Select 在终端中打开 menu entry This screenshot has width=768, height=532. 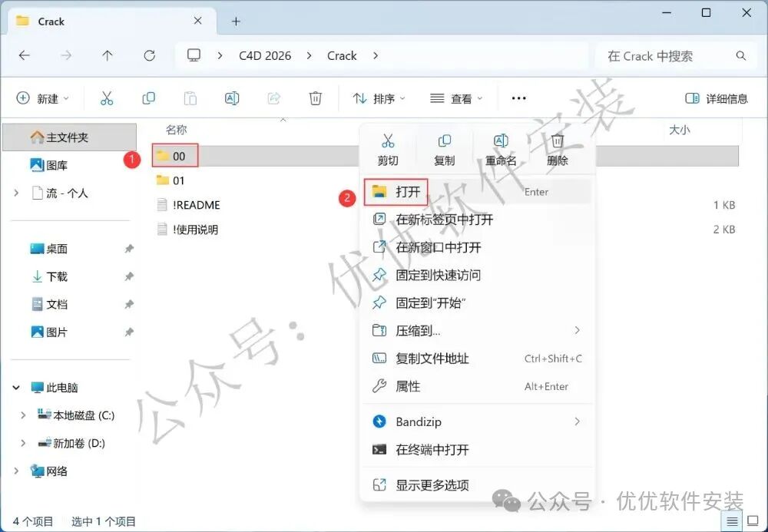478,450
